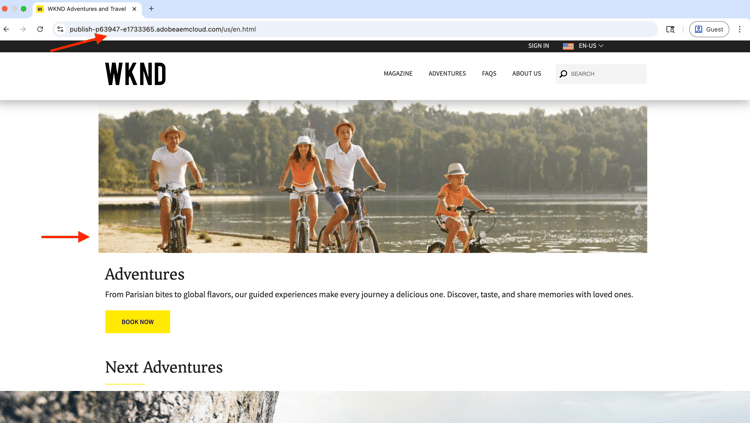Screen dimensions: 750x423
Task: Click the yellow Book Now button
Action: [x=138, y=322]
